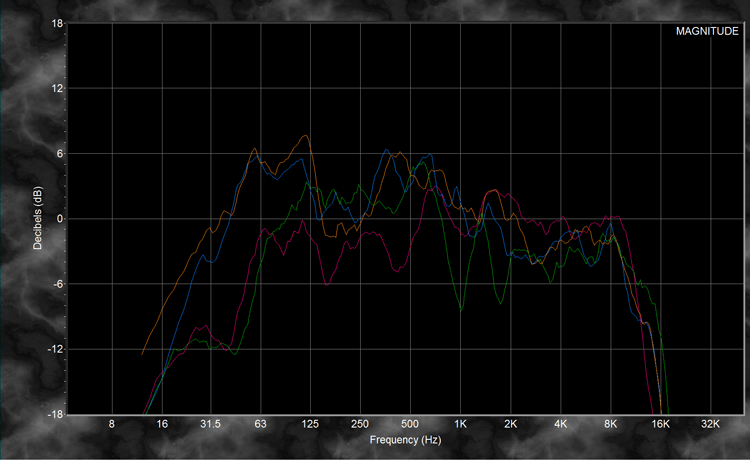
Task: Click the Decibels (dB) axis title
Action: tap(37, 218)
